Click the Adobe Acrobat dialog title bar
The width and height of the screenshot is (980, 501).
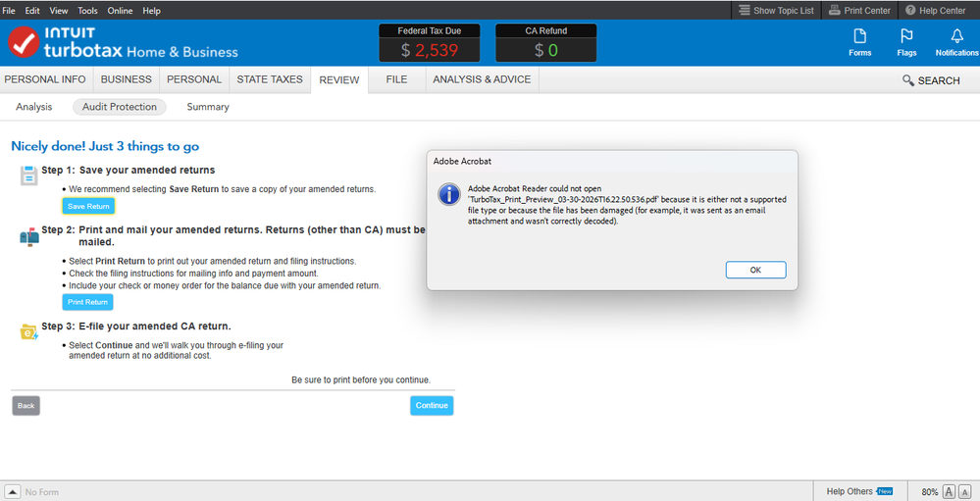tap(612, 161)
